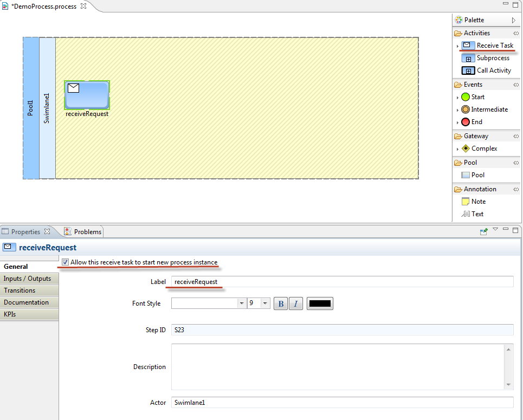Open the Transitions properties tab
The width and height of the screenshot is (523, 420).
(20, 290)
